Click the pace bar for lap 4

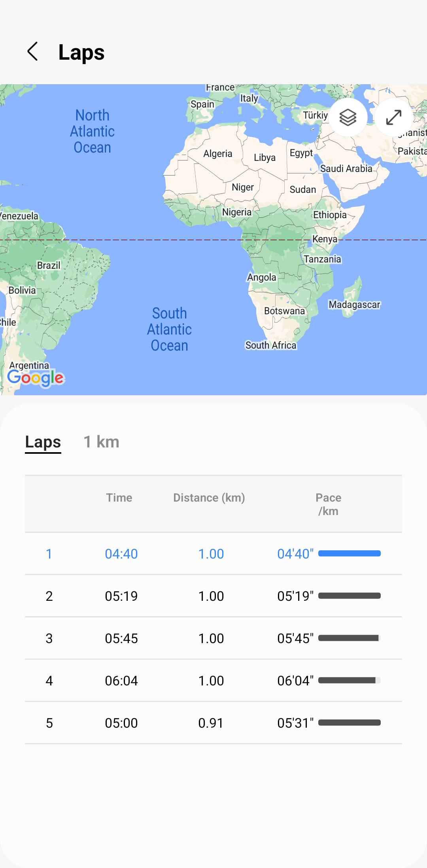click(350, 680)
